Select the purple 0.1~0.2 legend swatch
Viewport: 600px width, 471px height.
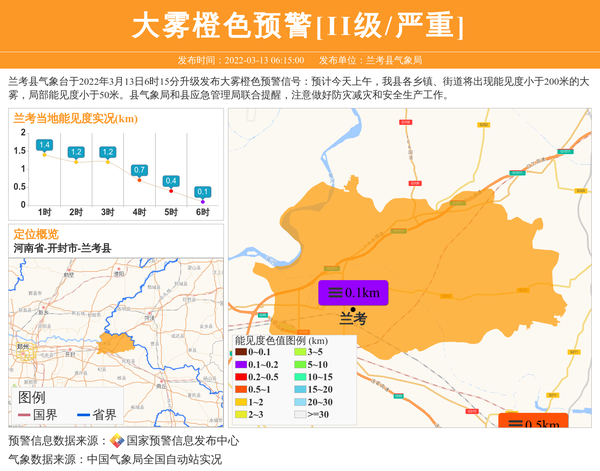pos(241,366)
